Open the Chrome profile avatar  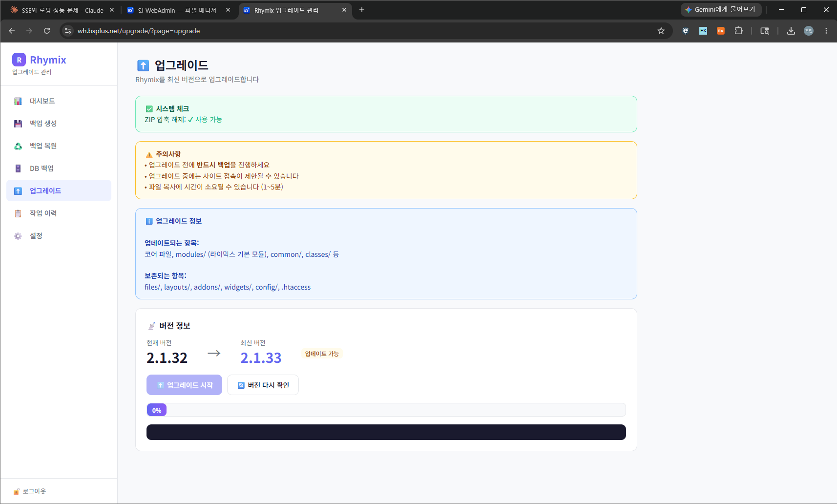[x=809, y=31]
